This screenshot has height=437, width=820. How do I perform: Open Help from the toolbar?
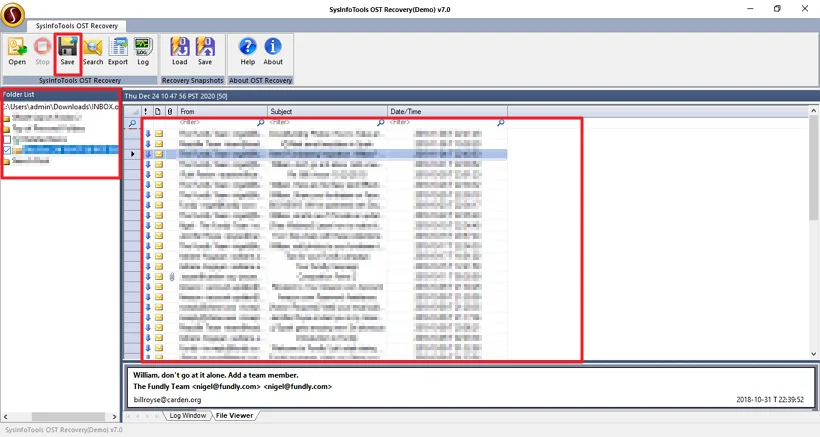point(247,50)
